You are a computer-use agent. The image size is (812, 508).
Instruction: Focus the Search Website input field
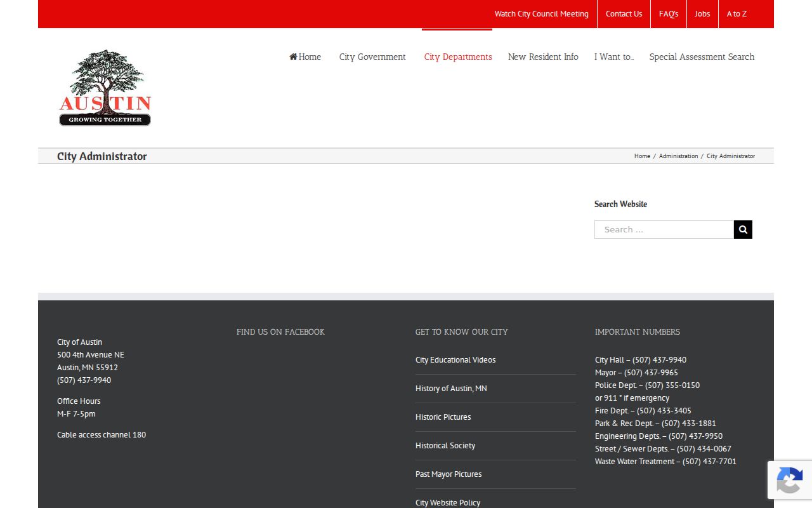(664, 229)
